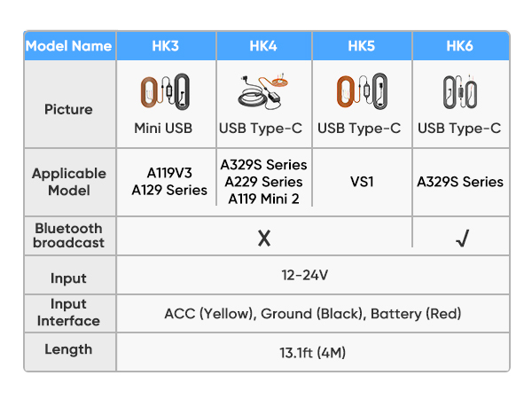Click the HK4 cable kit picture

(261, 90)
